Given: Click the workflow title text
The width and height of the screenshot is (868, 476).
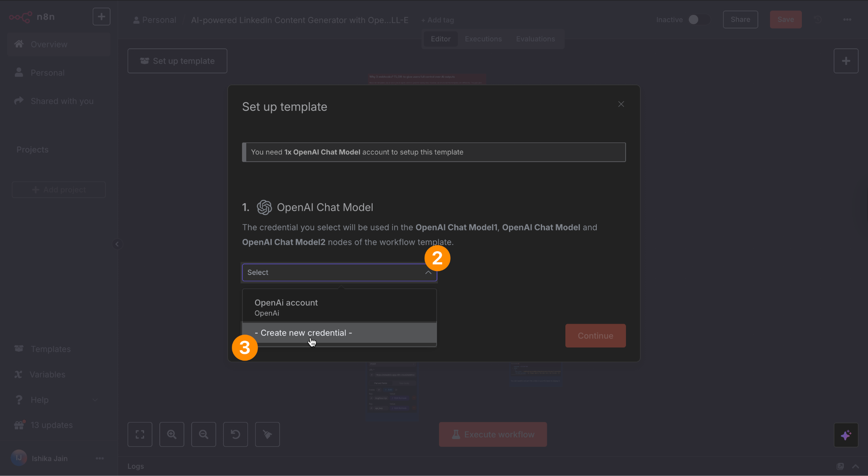Looking at the screenshot, I should coord(300,20).
